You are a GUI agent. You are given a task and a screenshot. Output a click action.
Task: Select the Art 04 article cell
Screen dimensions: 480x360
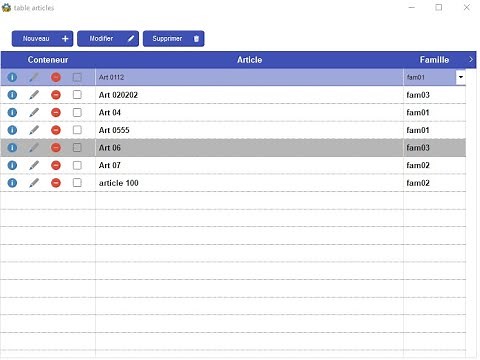tap(249, 113)
